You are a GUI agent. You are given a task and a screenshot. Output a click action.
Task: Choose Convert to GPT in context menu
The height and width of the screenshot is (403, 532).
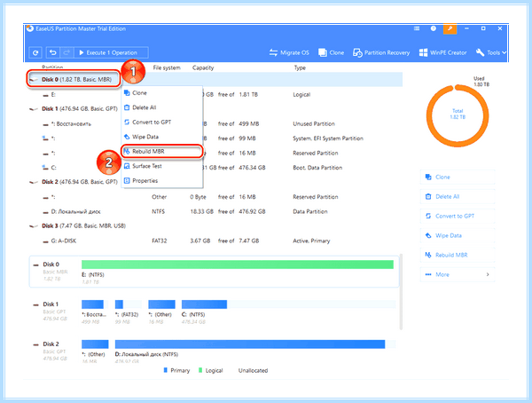click(x=162, y=122)
